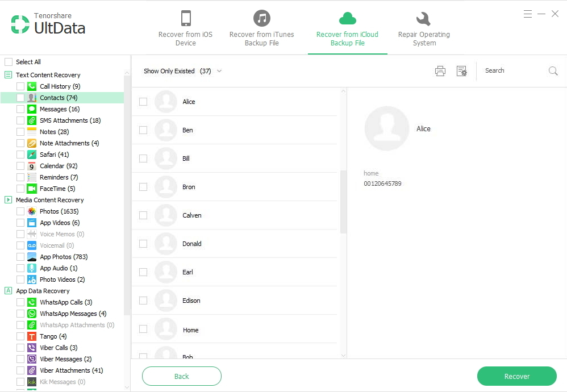Click the Tango app icon

coord(32,336)
